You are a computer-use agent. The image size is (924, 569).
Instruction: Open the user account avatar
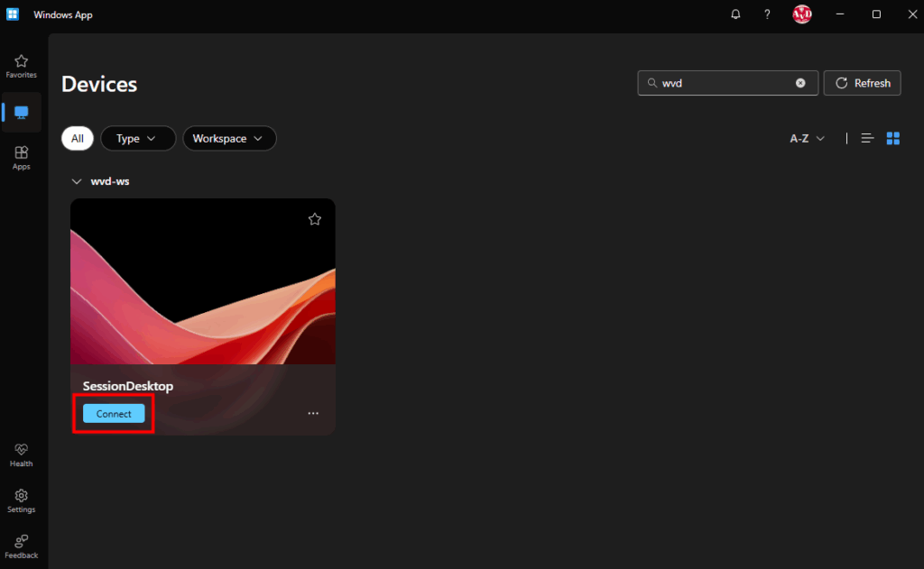(801, 14)
